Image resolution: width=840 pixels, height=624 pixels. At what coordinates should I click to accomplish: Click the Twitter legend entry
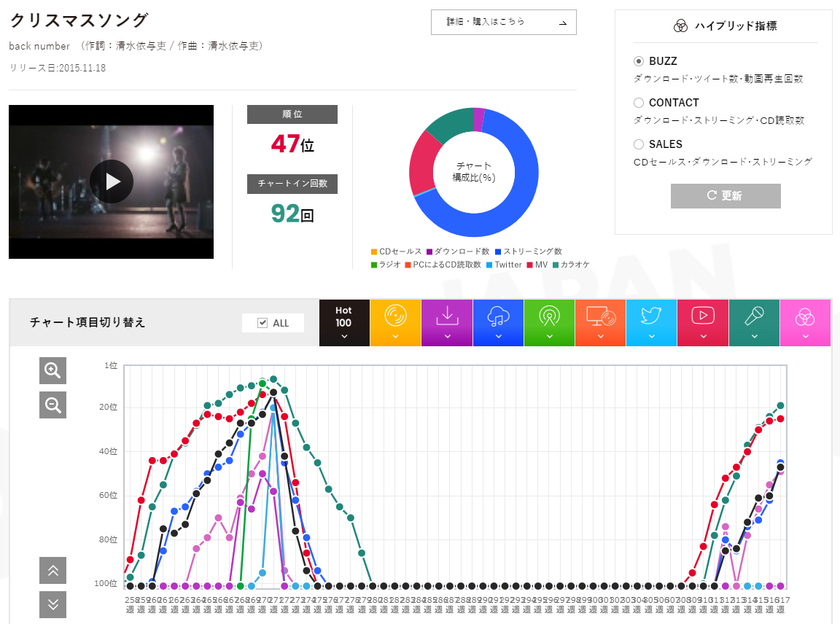click(x=504, y=265)
